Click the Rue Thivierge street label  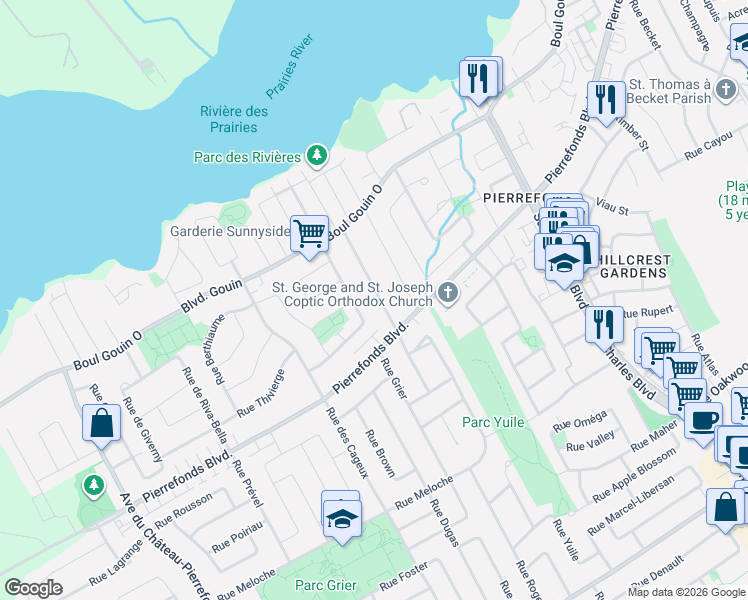[x=261, y=393]
